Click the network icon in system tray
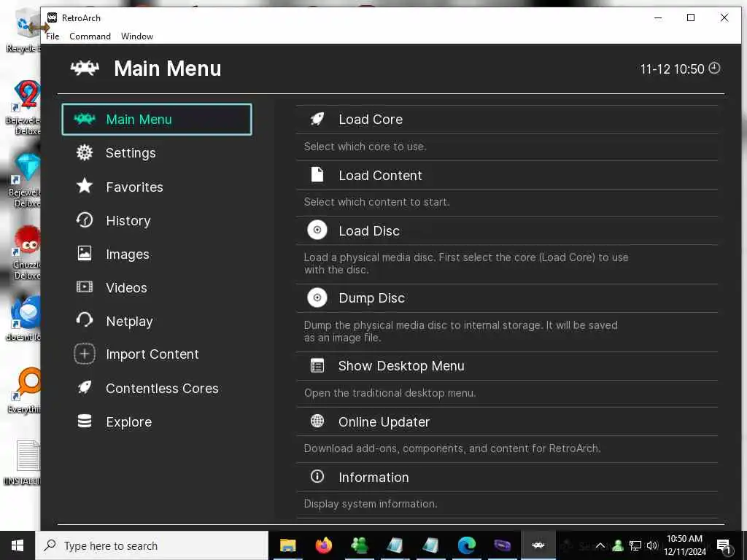This screenshot has width=747, height=560. tap(635, 545)
